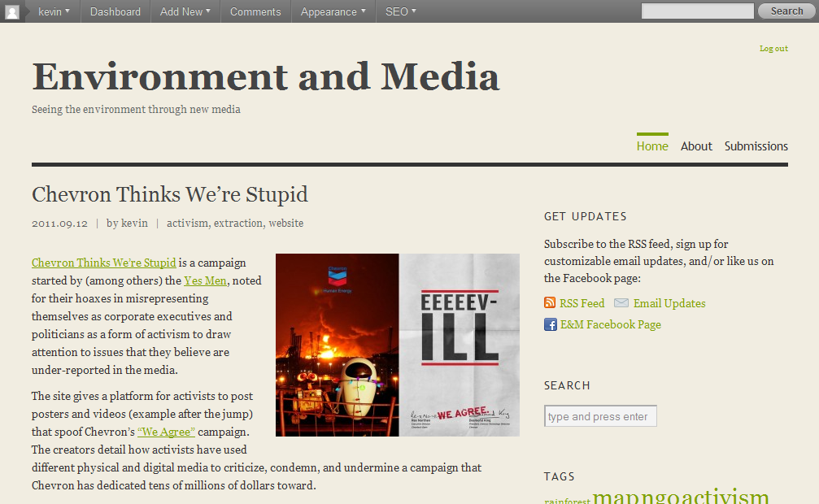Click the rainforest tag
This screenshot has height=504, width=819.
point(567,501)
